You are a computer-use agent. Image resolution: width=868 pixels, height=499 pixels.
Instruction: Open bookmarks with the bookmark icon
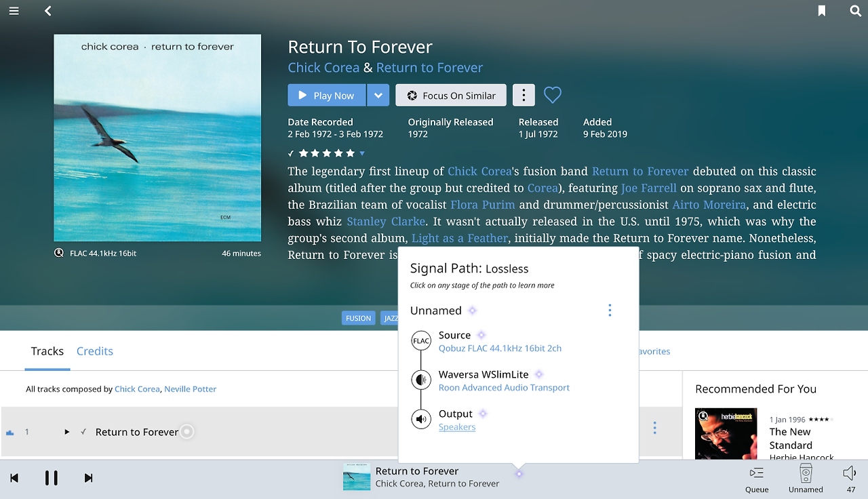pyautogui.click(x=822, y=11)
